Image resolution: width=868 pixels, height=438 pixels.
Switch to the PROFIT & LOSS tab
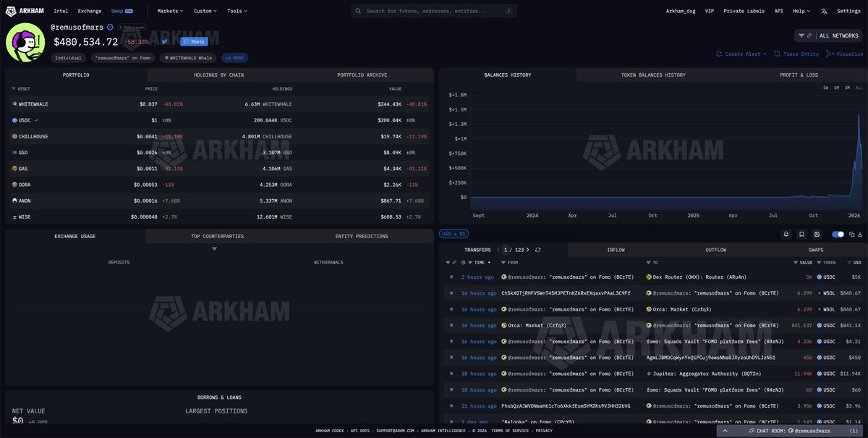pyautogui.click(x=799, y=75)
